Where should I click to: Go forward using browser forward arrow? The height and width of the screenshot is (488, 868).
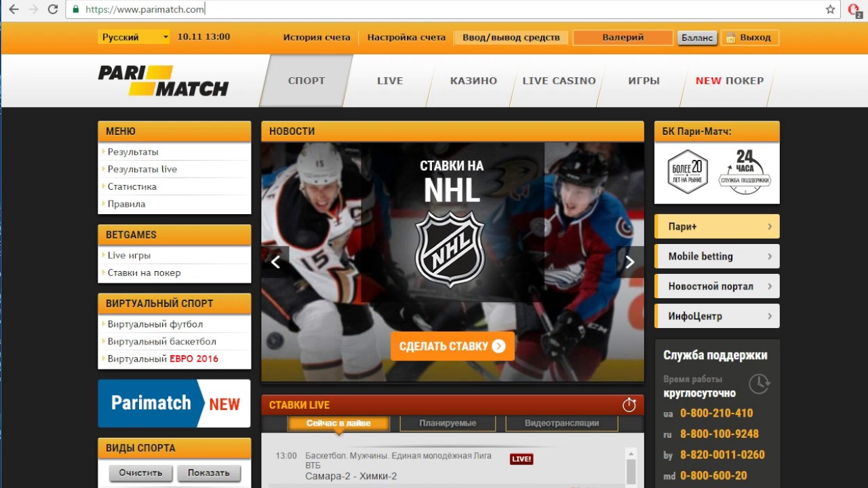point(33,9)
